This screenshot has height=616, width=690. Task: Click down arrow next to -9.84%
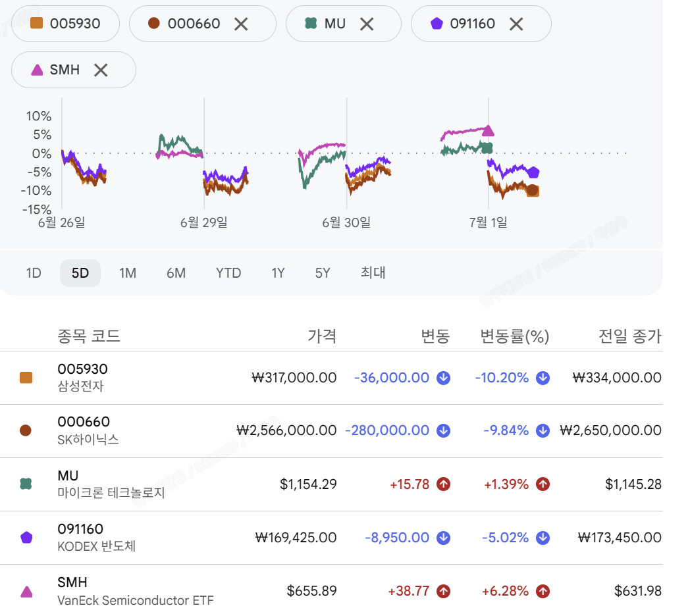[543, 430]
